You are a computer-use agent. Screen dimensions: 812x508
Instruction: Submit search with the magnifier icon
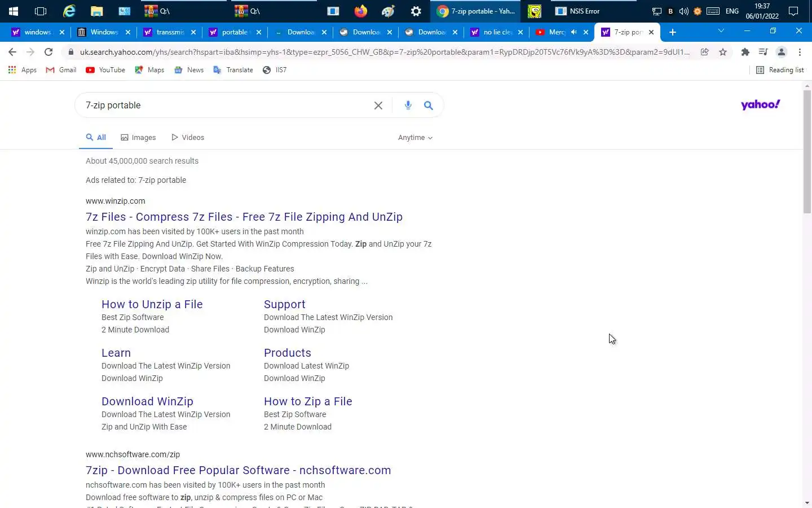[429, 106]
